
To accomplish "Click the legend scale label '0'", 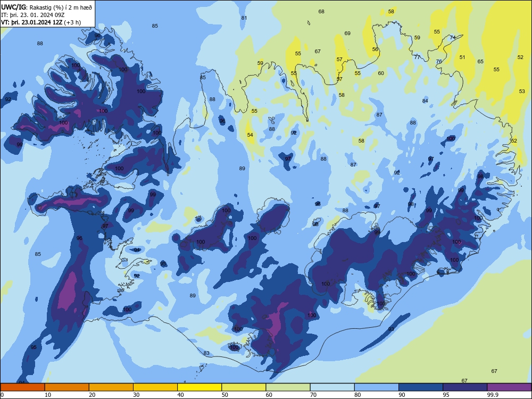I will point(2,395).
